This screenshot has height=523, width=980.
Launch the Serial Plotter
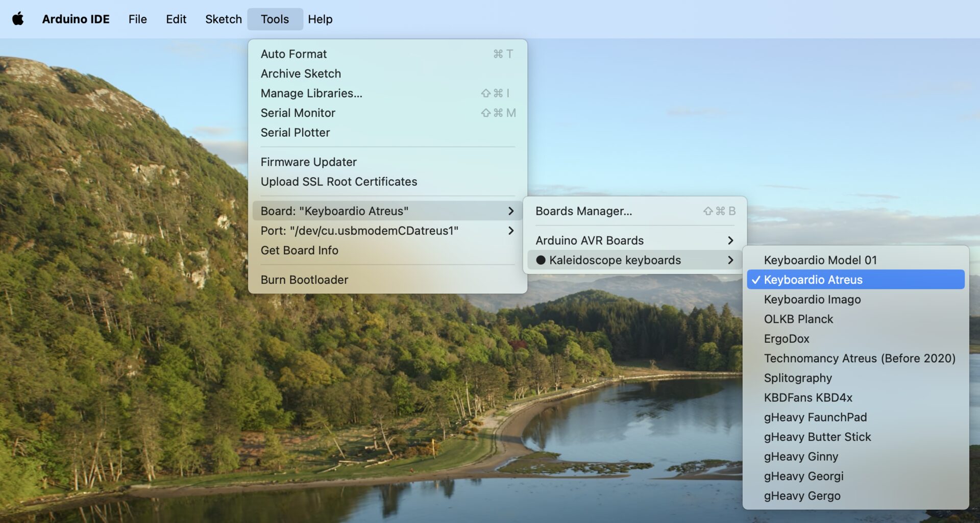pos(387,133)
